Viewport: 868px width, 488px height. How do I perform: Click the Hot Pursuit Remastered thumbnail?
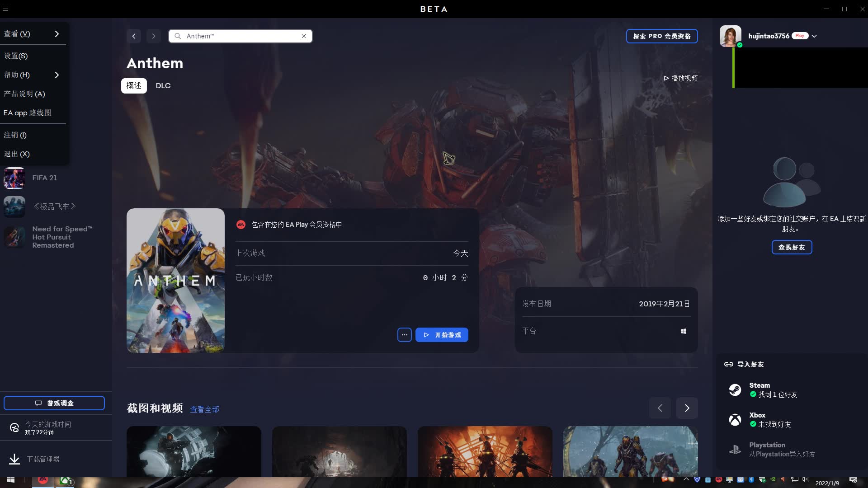coord(14,237)
